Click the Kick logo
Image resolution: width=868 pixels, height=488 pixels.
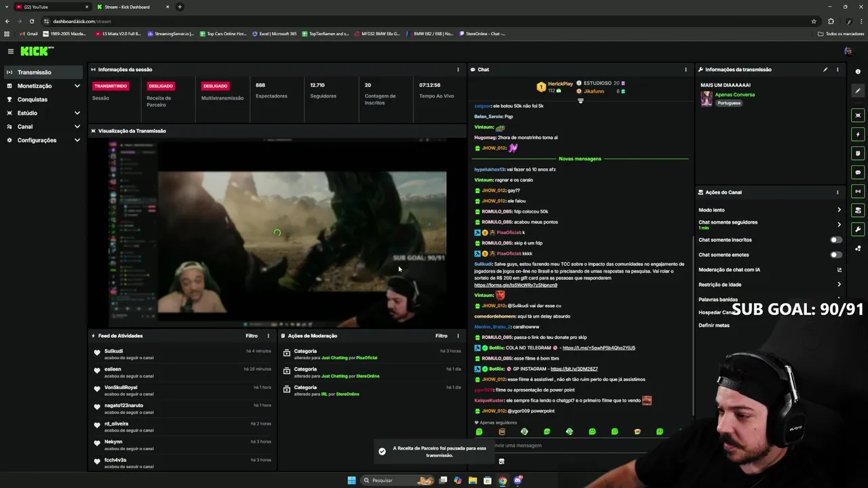click(37, 51)
